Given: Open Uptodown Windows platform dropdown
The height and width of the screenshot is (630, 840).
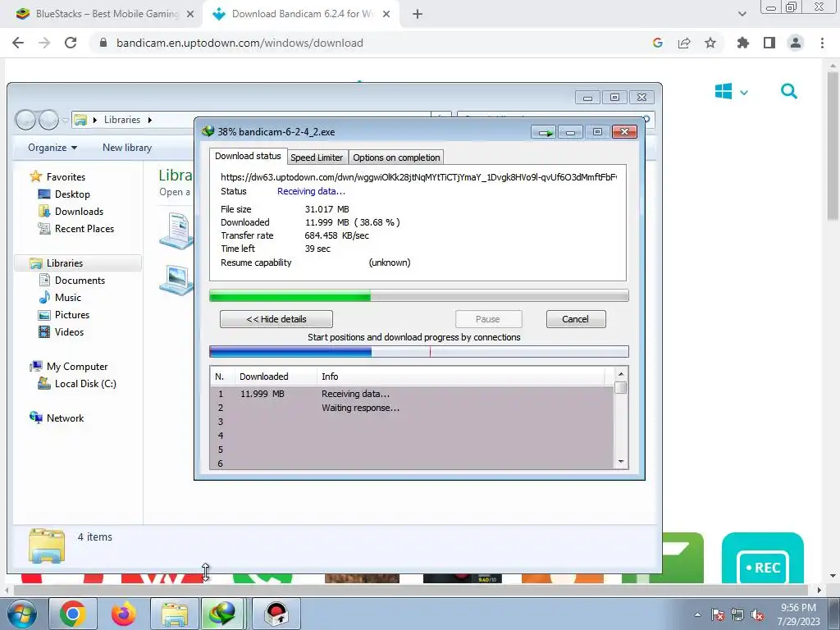Looking at the screenshot, I should (731, 92).
